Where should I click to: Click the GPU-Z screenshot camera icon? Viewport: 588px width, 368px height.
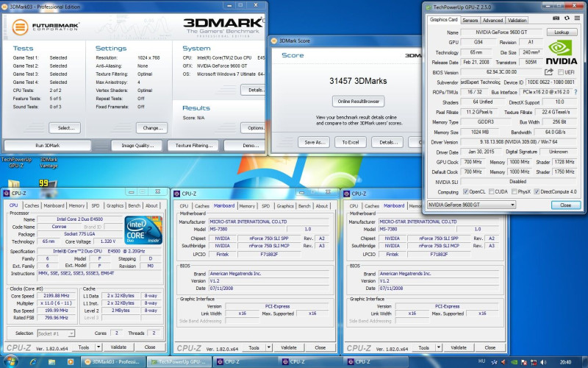(556, 18)
